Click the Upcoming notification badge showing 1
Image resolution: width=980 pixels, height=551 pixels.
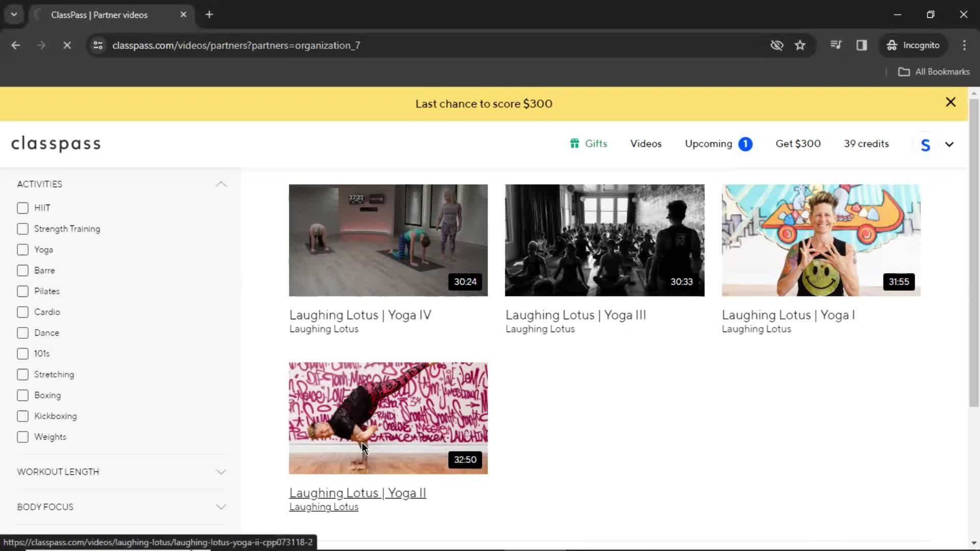pyautogui.click(x=745, y=144)
